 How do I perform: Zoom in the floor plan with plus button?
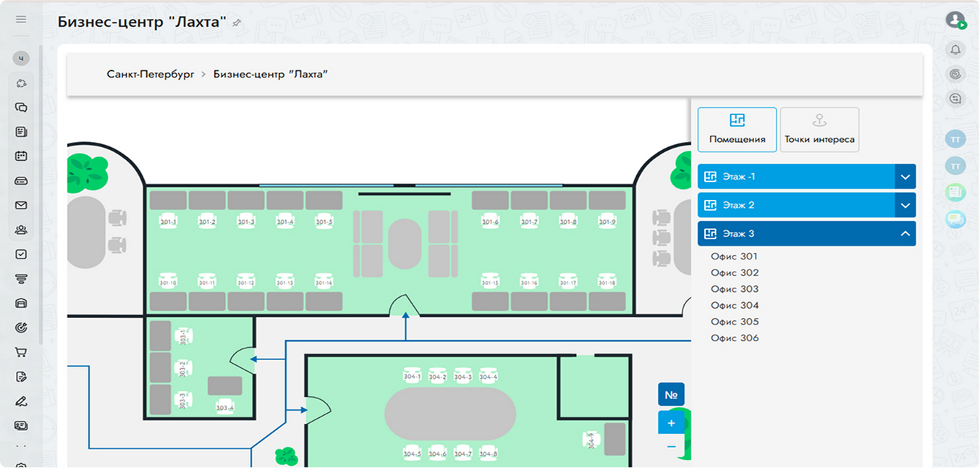(x=671, y=423)
